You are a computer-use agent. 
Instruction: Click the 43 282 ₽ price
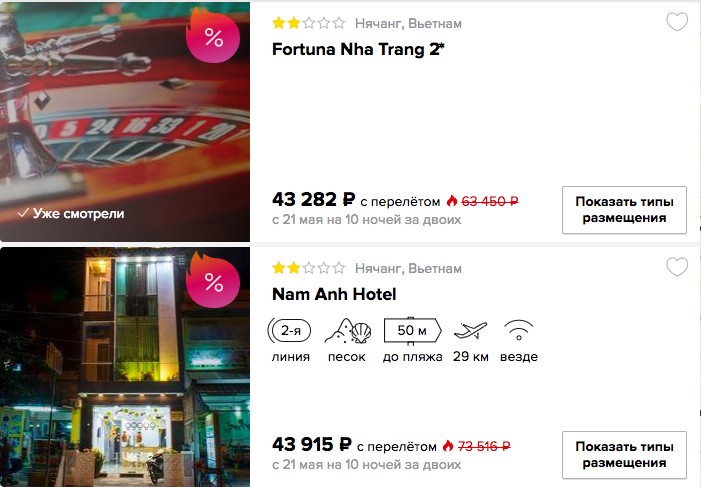313,199
